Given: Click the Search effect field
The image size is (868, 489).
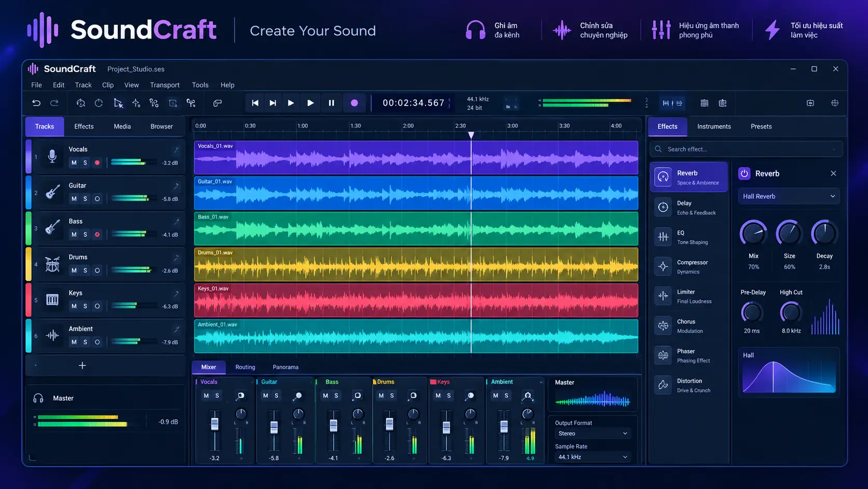Looking at the screenshot, I should click(x=746, y=149).
